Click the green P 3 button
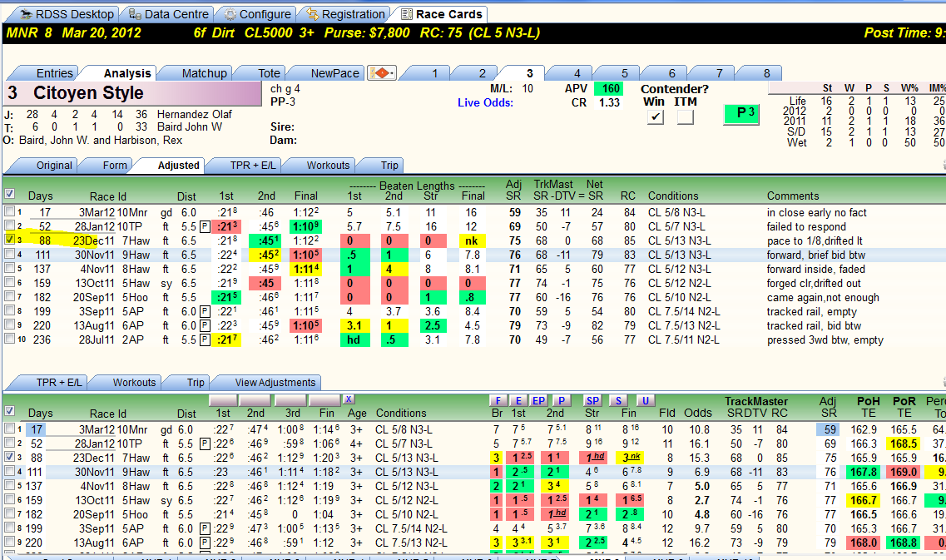This screenshot has width=946, height=560. point(740,113)
